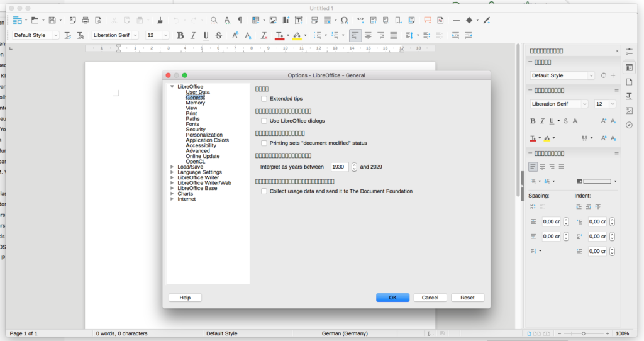Click Find & Replace magnifier icon
Image resolution: width=644 pixels, height=341 pixels.
point(214,20)
